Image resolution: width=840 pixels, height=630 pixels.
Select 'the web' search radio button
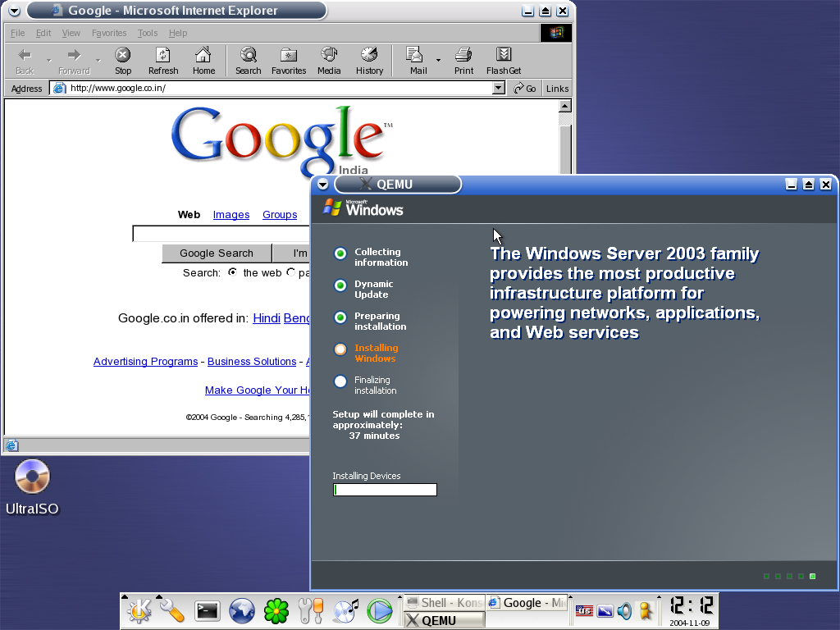(x=232, y=272)
